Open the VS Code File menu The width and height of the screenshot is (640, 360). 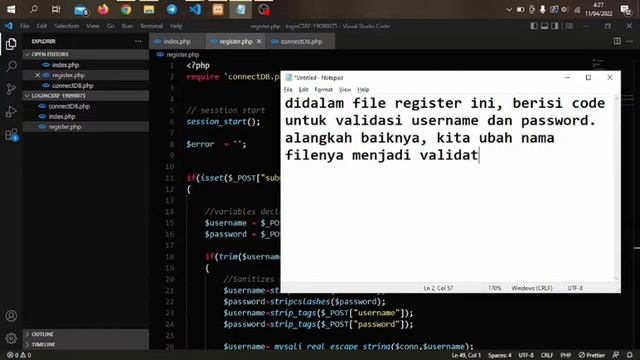tap(24, 26)
